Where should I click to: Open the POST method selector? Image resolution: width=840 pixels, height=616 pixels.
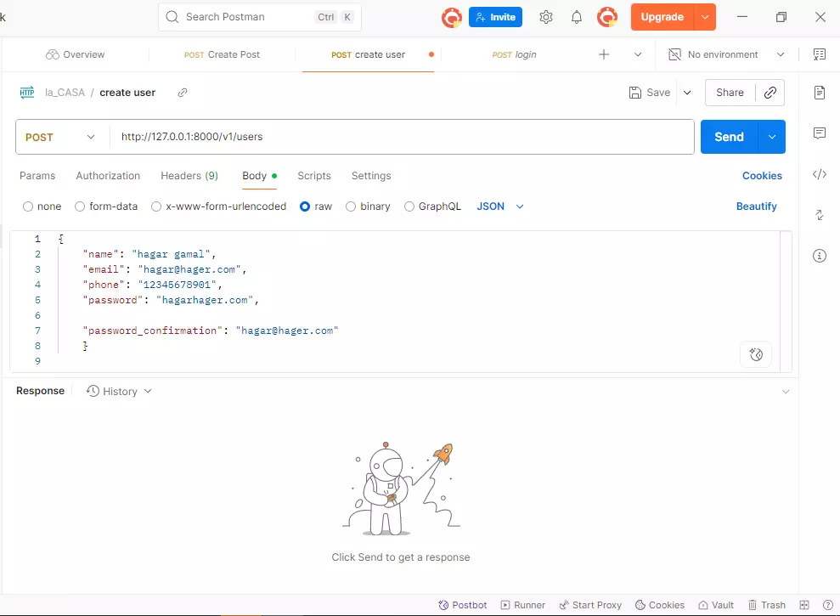coord(59,137)
